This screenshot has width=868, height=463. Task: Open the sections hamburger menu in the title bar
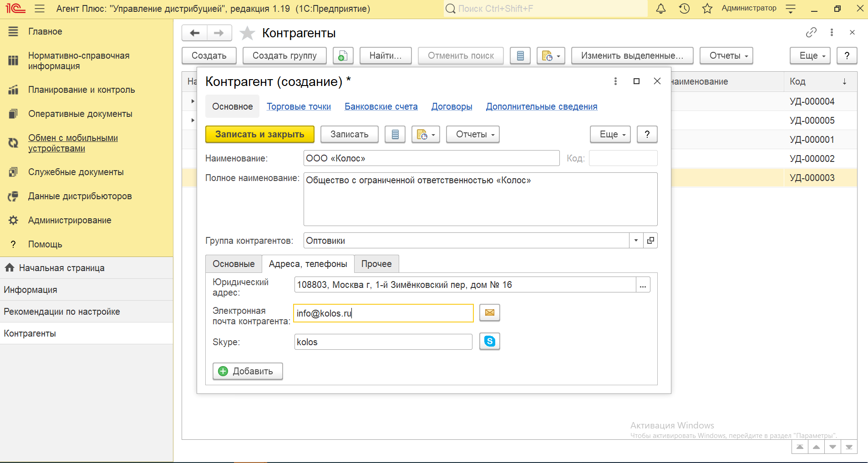click(x=40, y=9)
